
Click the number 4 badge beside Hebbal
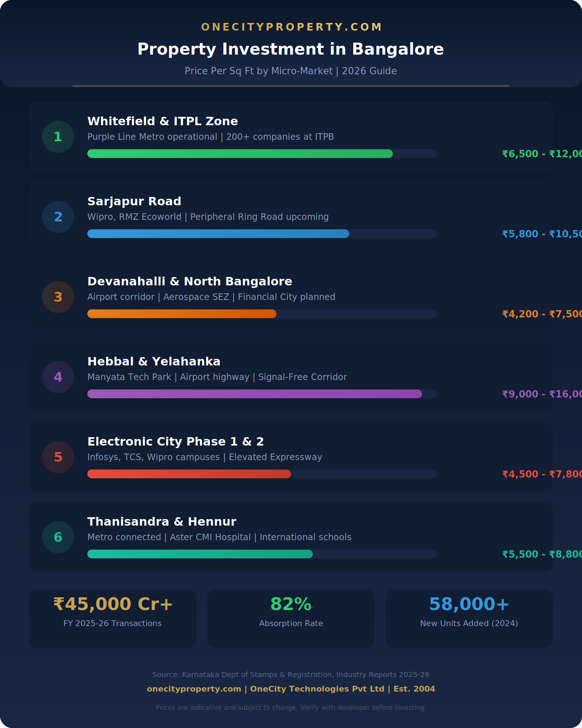pos(58,377)
